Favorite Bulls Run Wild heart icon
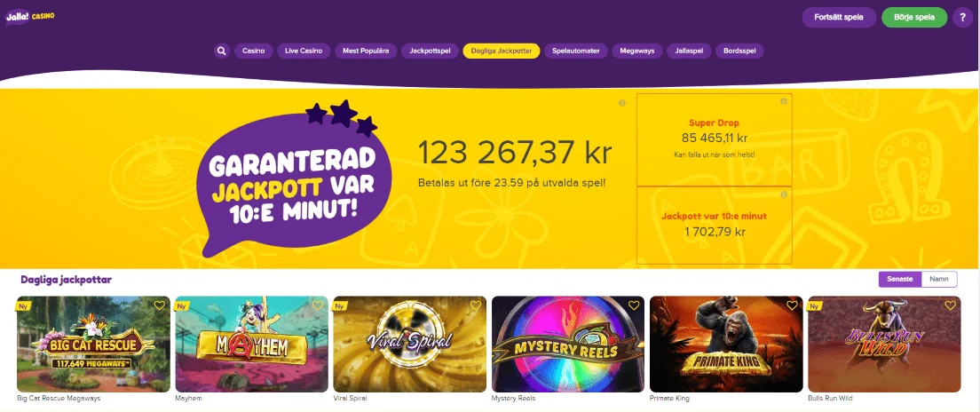This screenshot has height=412, width=980. tap(950, 305)
